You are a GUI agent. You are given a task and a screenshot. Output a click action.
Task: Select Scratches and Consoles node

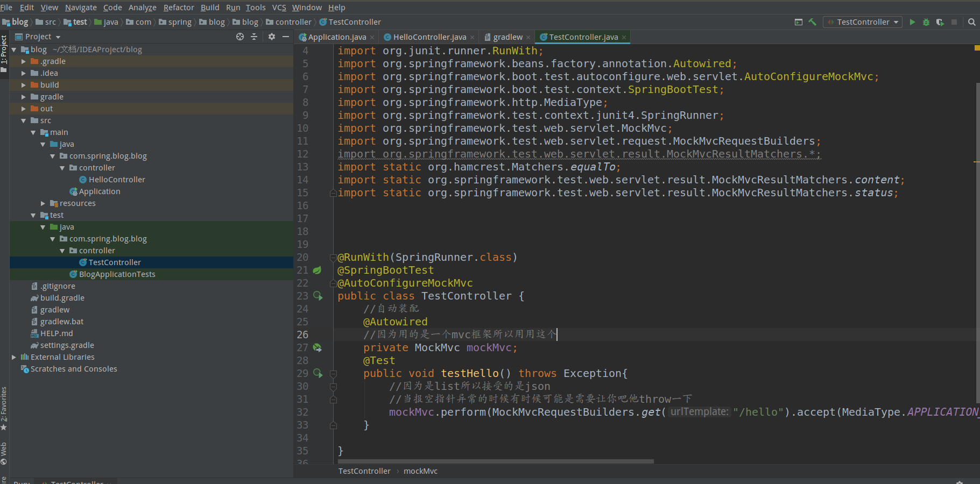pyautogui.click(x=73, y=369)
